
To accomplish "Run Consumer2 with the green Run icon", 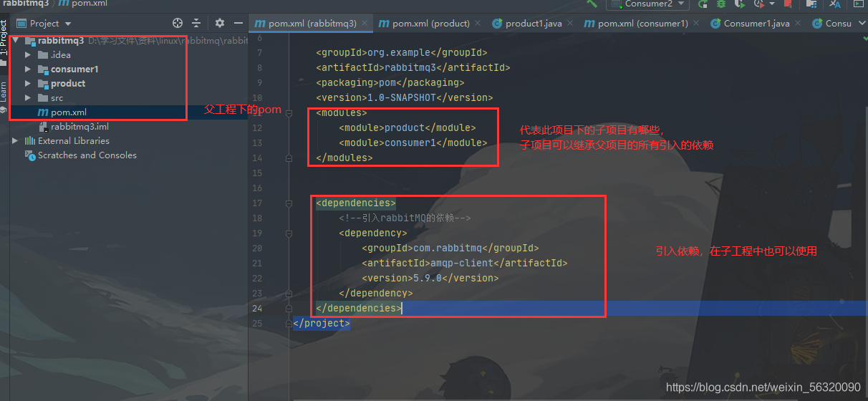I will (x=703, y=4).
